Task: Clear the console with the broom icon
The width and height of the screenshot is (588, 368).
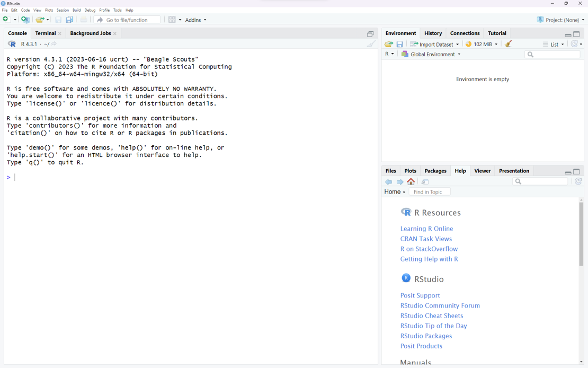Action: pos(371,45)
